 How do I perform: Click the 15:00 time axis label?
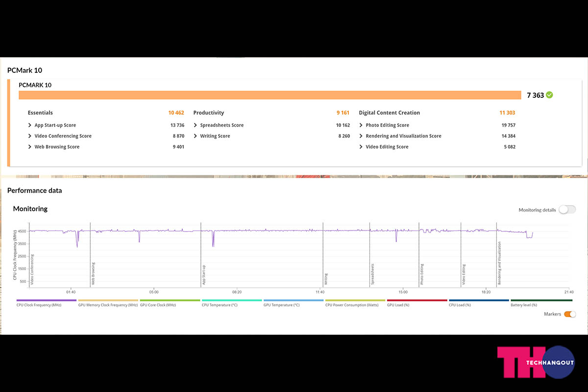coord(403,292)
